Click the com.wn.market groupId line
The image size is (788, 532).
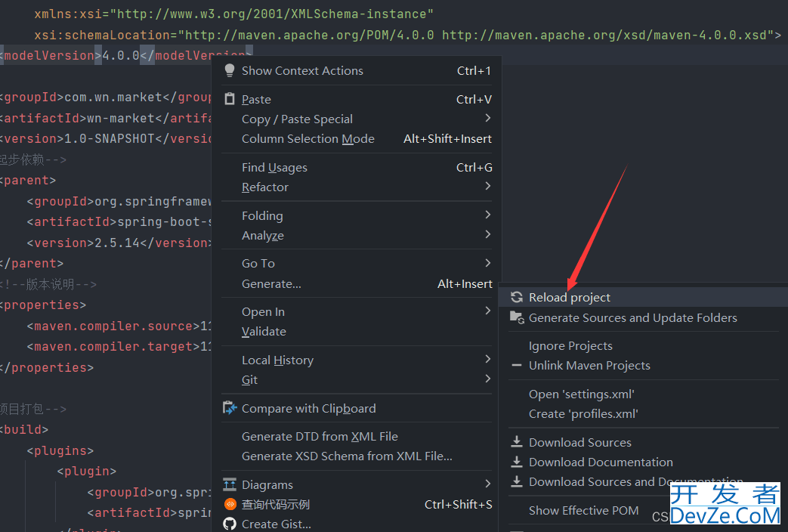(104, 97)
